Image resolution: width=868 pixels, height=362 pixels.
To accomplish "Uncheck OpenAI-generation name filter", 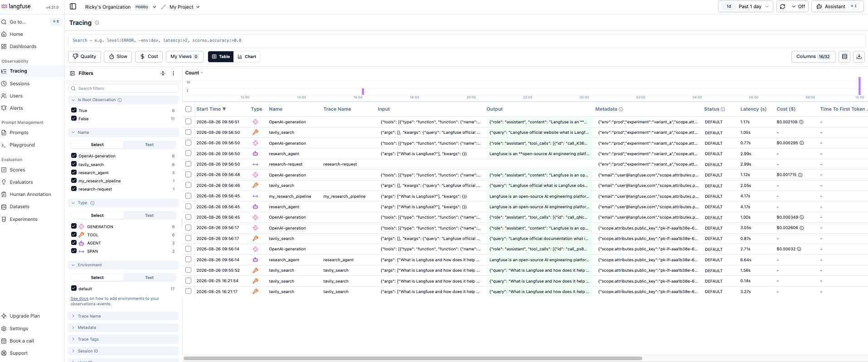I will [x=73, y=156].
